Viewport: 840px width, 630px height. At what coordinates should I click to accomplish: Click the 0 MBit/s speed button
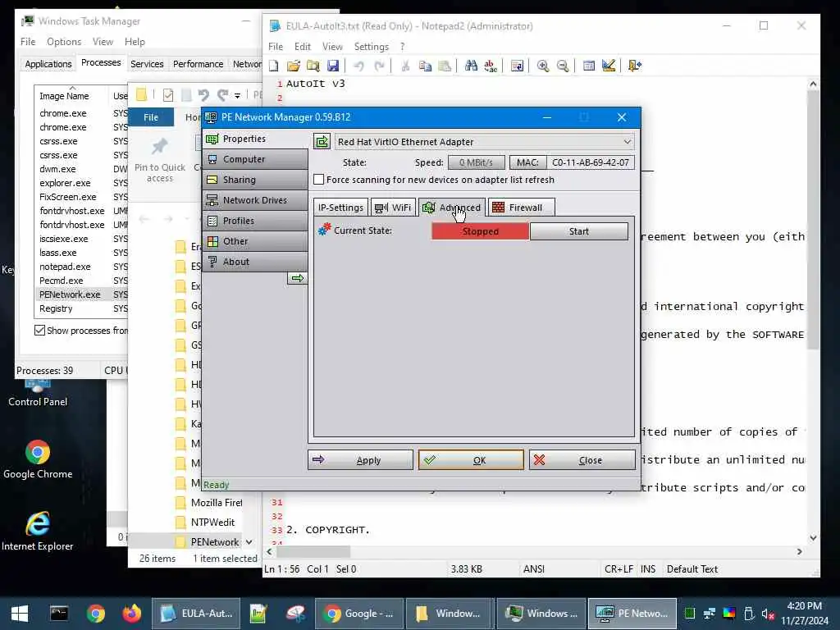[476, 162]
